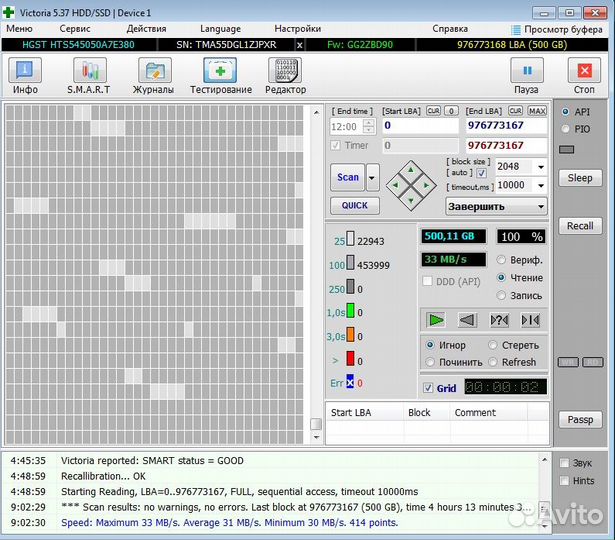Enable the Звук sound checkbox
This screenshot has height=540, width=615.
coord(564,463)
